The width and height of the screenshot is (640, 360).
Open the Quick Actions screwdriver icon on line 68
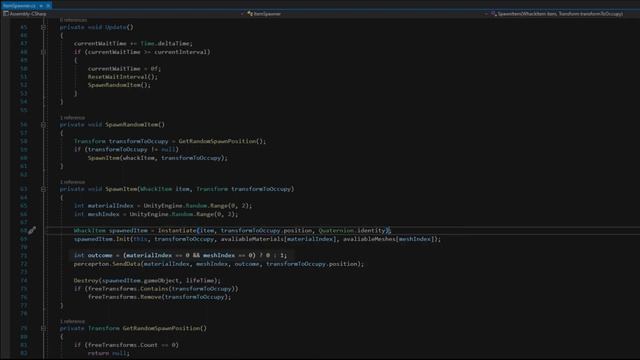(32, 231)
